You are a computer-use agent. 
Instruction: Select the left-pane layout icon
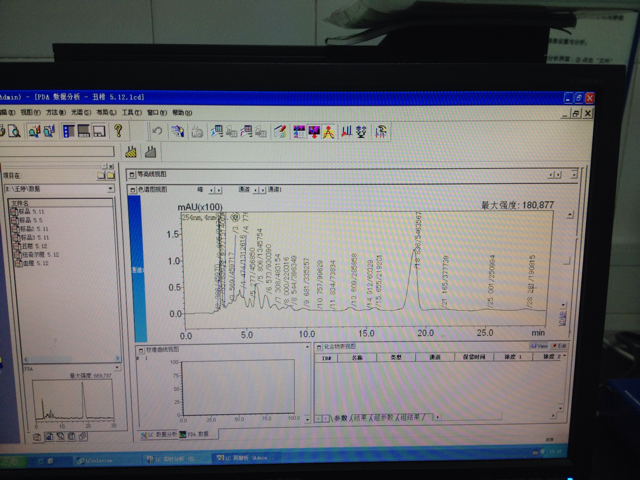(x=69, y=131)
